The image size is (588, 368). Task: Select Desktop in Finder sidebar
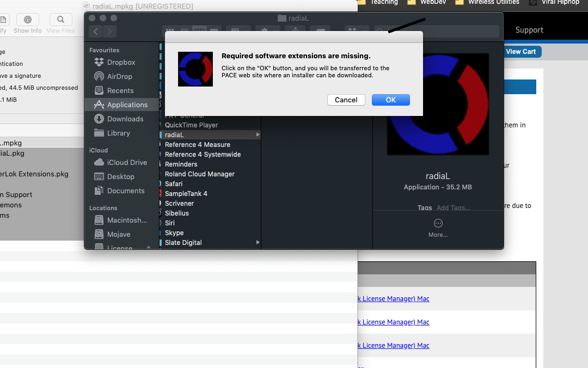(114, 177)
